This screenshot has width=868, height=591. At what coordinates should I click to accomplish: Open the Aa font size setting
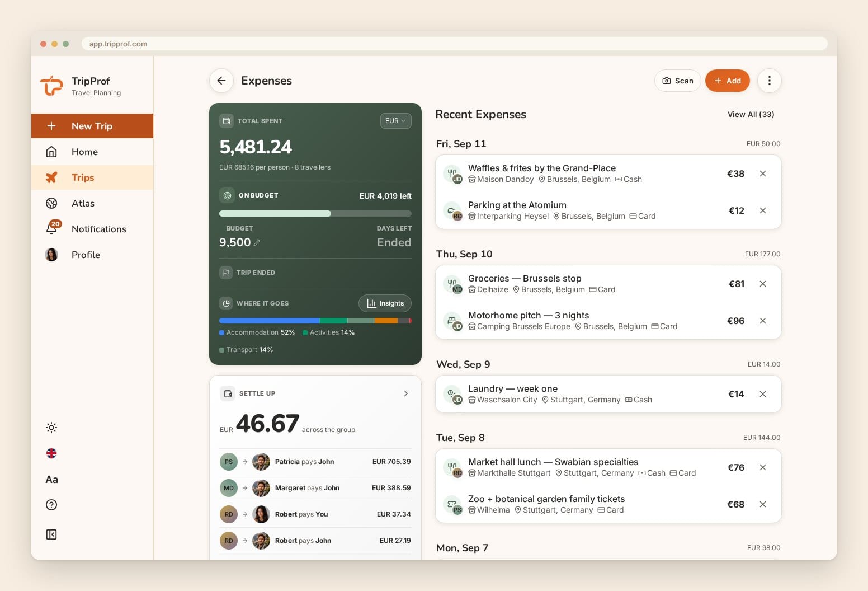(51, 479)
